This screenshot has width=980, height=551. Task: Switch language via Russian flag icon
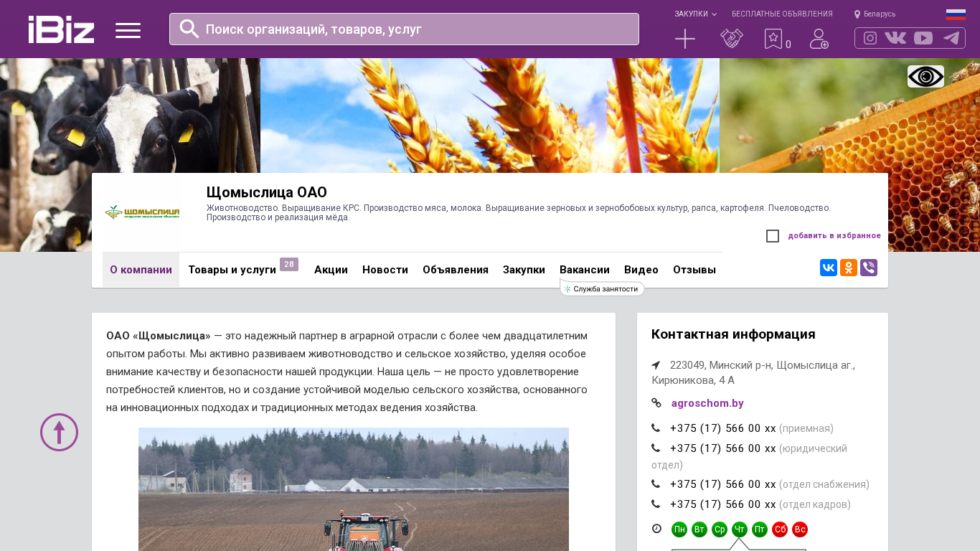pos(956,14)
